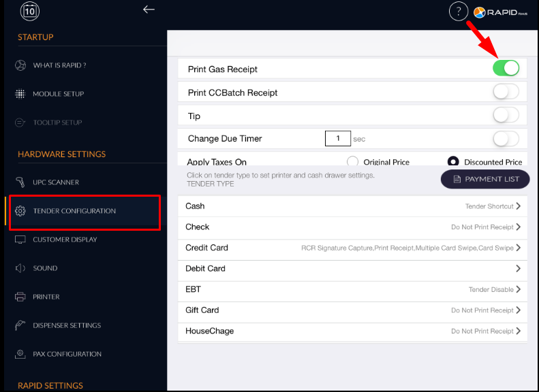Open the EBT tender row chevron
Screen dimensions: 539x392
point(518,289)
